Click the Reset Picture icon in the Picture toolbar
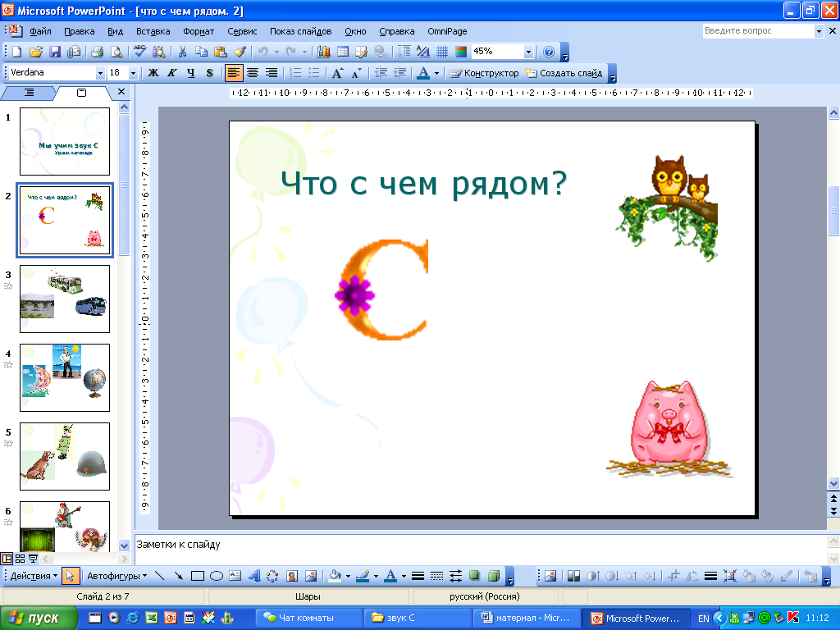The height and width of the screenshot is (630, 840). (x=810, y=576)
